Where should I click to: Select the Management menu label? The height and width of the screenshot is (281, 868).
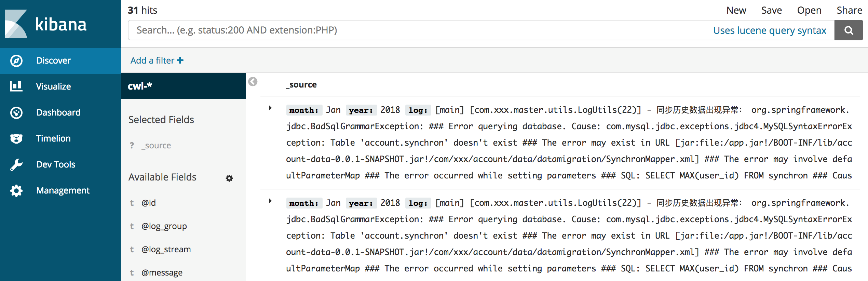click(63, 190)
